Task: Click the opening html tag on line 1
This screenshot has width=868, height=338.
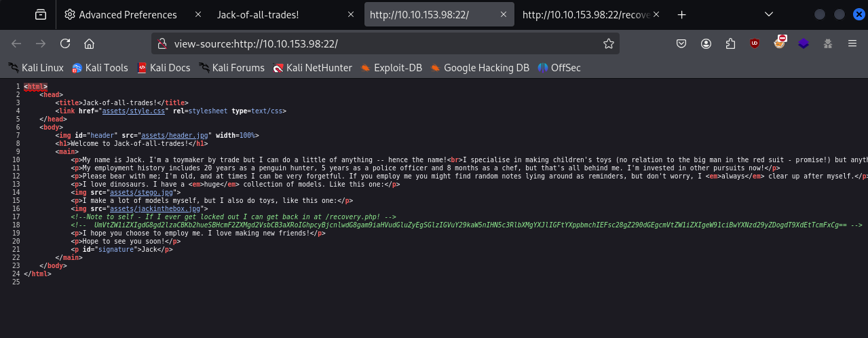Action: [35, 86]
